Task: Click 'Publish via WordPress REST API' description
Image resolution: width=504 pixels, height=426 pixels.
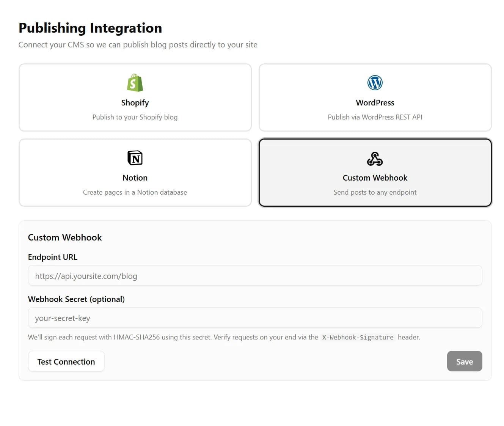Action: click(x=375, y=117)
